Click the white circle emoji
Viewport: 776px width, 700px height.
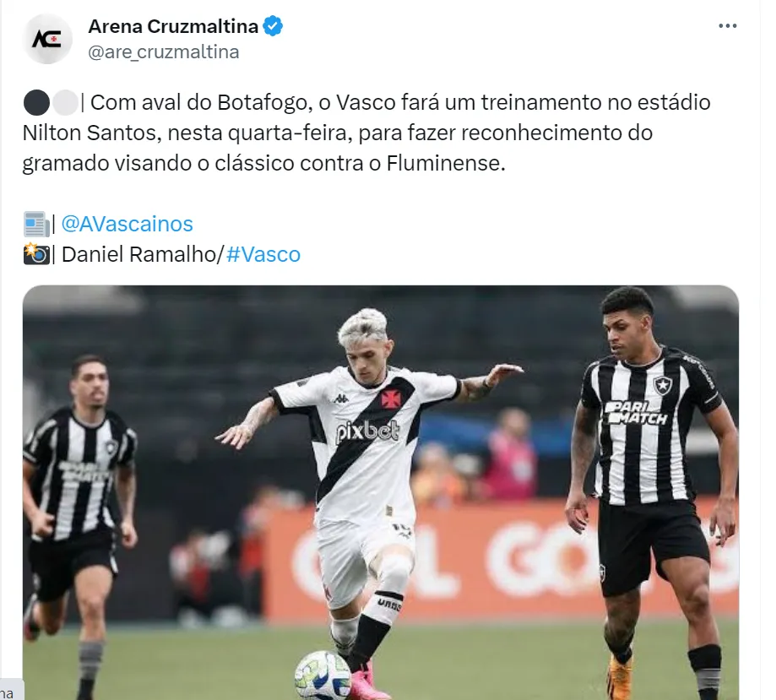65,103
